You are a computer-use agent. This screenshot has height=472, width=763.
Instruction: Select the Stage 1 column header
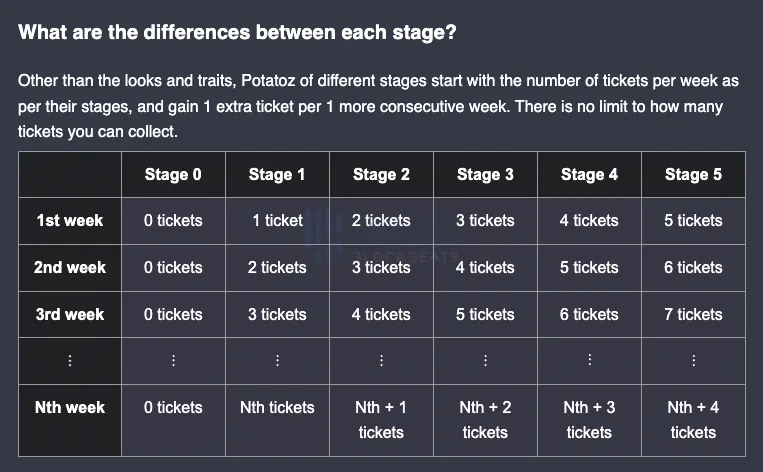tap(277, 174)
